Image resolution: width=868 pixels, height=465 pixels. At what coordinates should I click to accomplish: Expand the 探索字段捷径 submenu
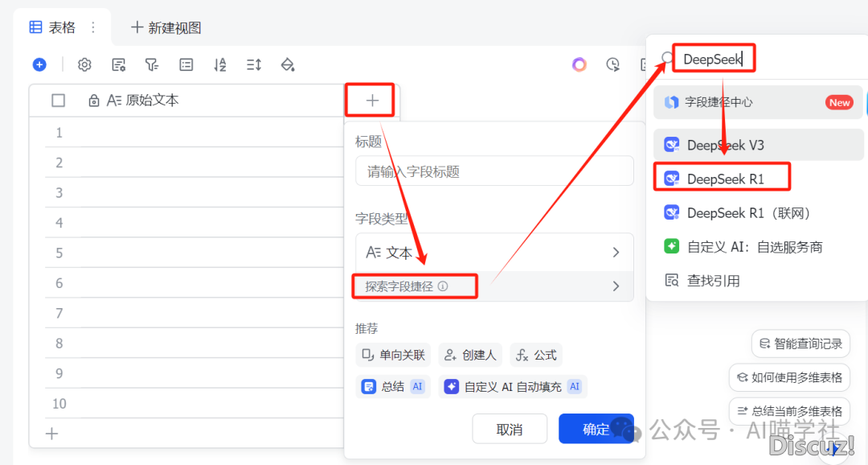493,286
